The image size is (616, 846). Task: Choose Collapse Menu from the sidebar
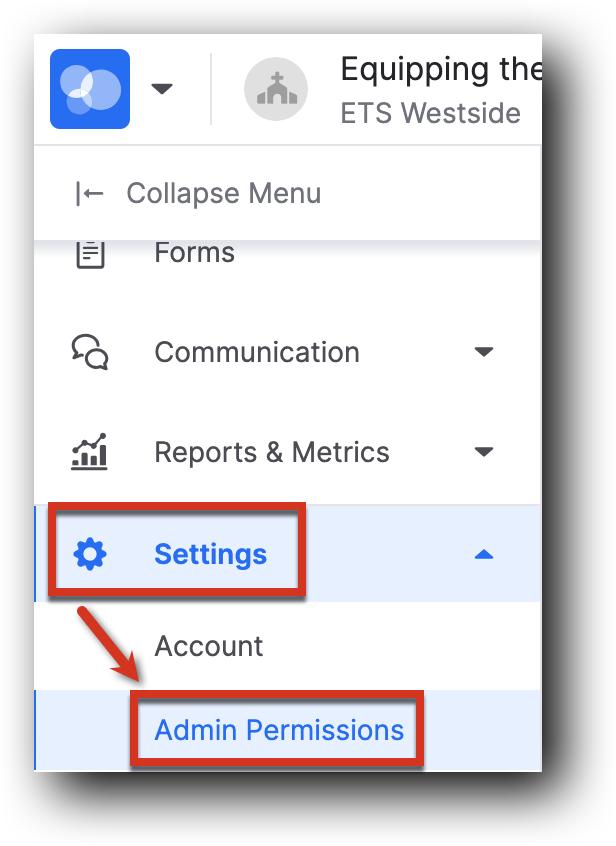[x=223, y=193]
